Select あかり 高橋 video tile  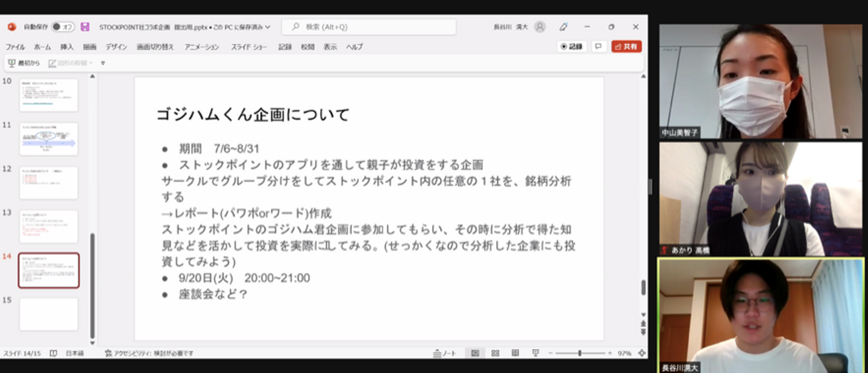click(x=761, y=199)
